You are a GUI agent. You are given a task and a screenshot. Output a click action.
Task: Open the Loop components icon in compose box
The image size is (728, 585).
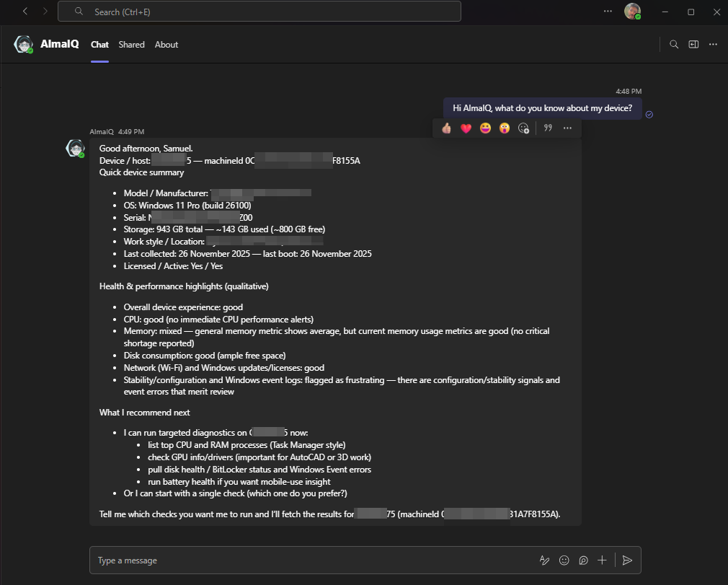point(583,560)
